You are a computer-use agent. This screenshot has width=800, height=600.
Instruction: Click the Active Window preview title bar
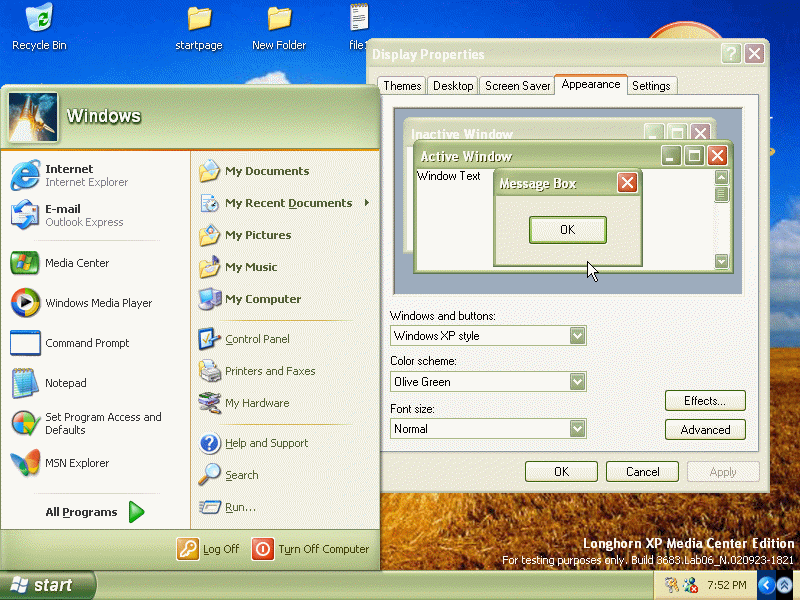pos(573,156)
